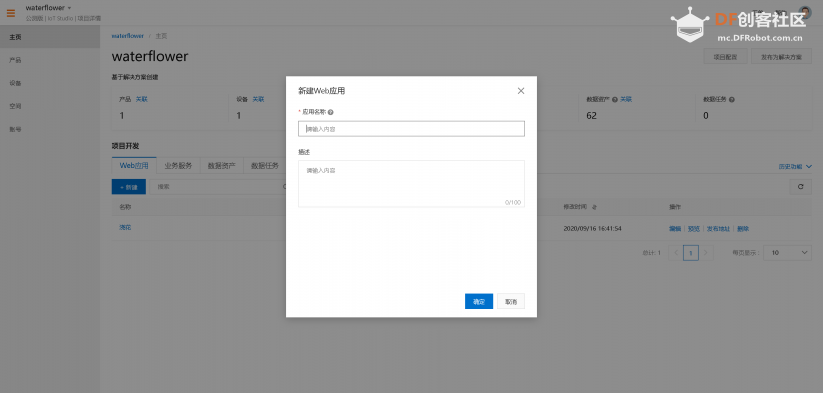The height and width of the screenshot is (393, 823).
Task: Click the 应用名称 help question mark icon
Action: 331,112
